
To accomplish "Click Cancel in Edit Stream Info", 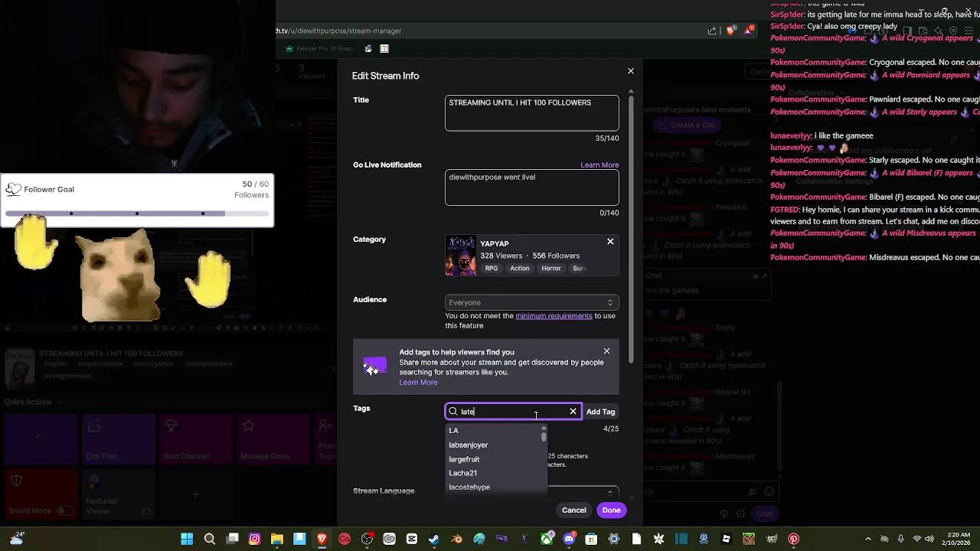I will coord(574,510).
